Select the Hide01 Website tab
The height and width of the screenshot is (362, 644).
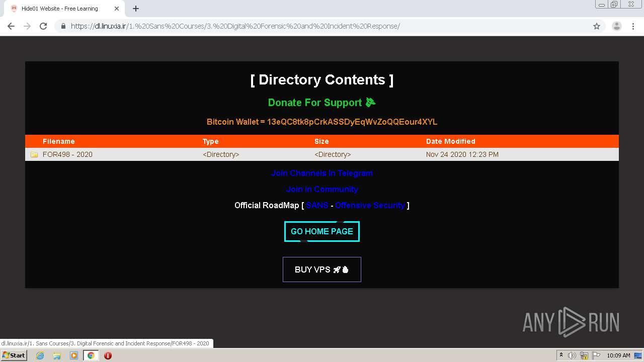(64, 9)
